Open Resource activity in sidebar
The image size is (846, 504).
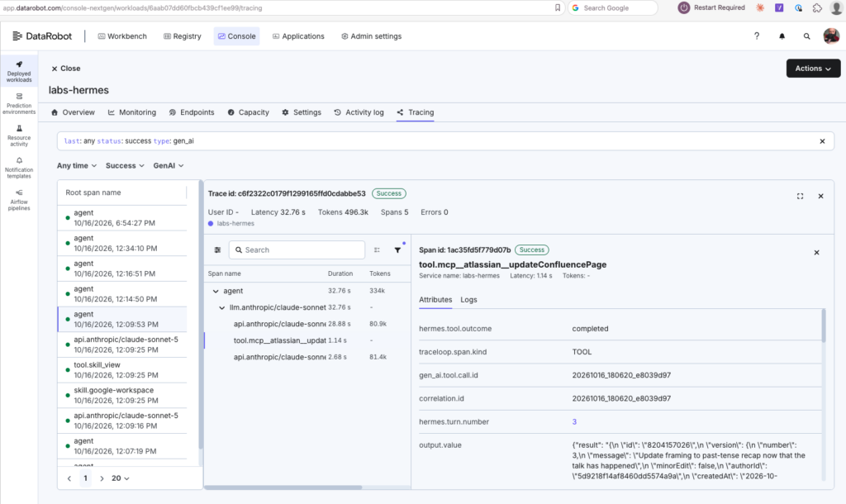point(19,136)
